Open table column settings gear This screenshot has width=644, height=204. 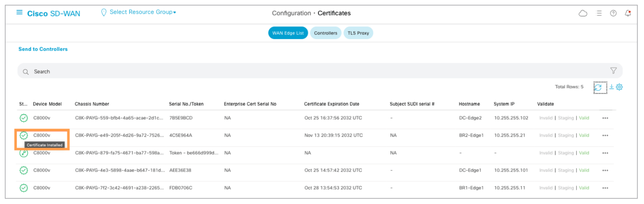pos(620,87)
